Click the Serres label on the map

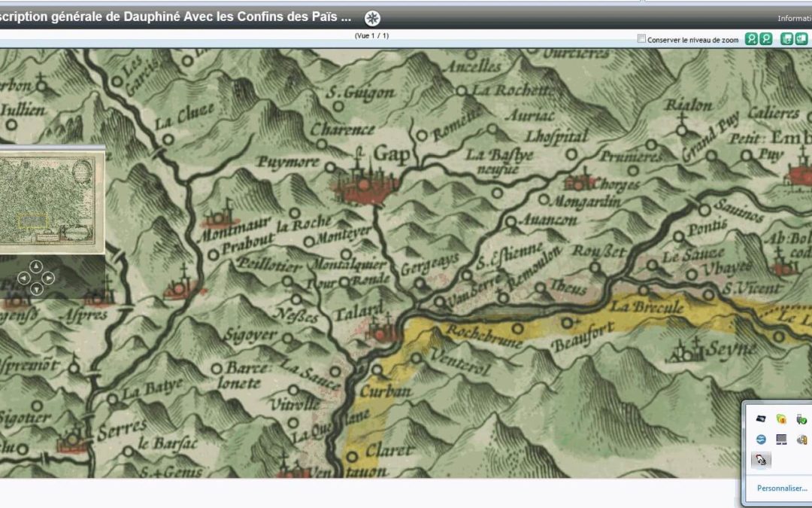[x=123, y=430]
